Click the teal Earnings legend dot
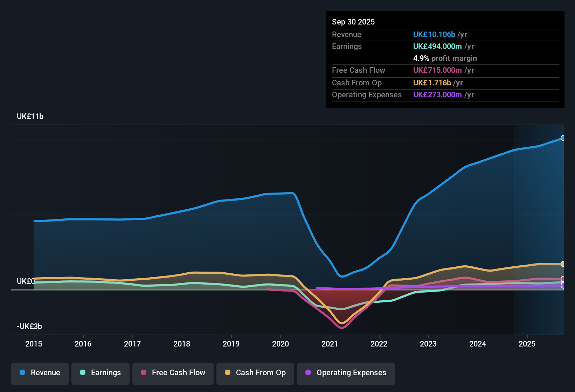The image size is (575, 392). tap(82, 373)
